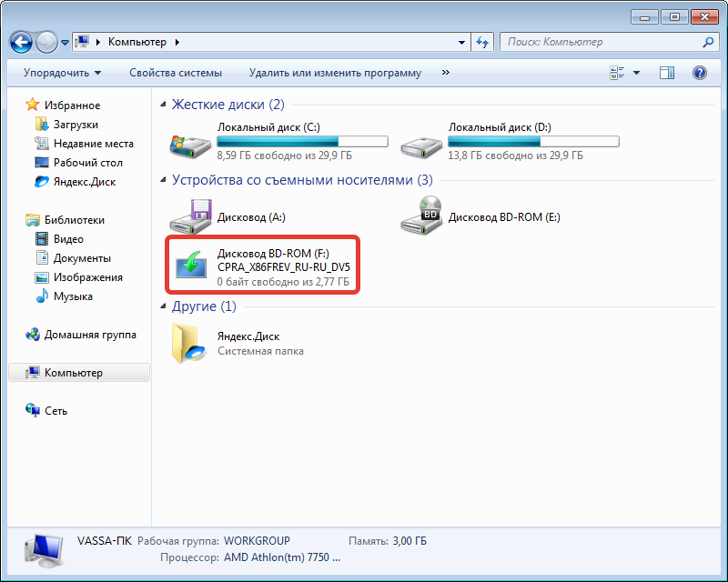Viewport: 728px width, 582px height.
Task: Click the computer icon in address bar
Action: 82,42
